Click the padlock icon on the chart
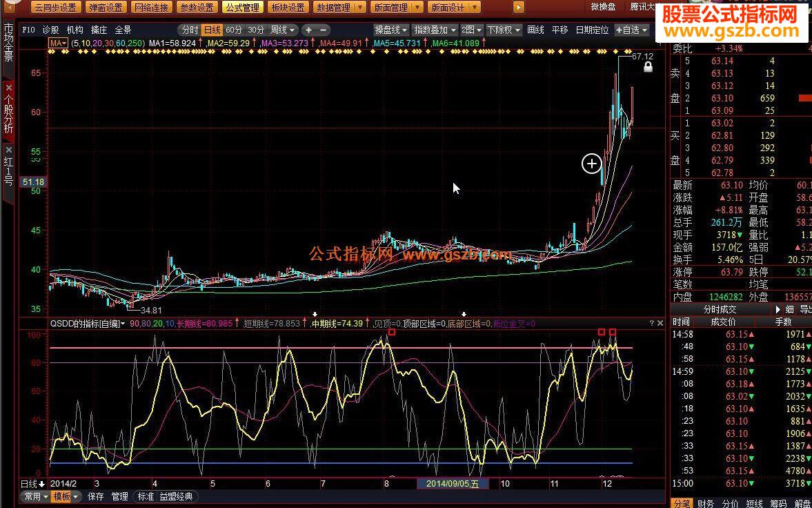812x508 pixels. (x=648, y=67)
